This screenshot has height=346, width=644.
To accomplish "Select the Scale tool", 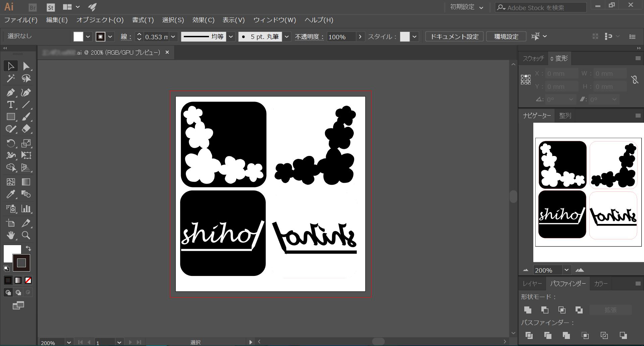I will pos(26,143).
